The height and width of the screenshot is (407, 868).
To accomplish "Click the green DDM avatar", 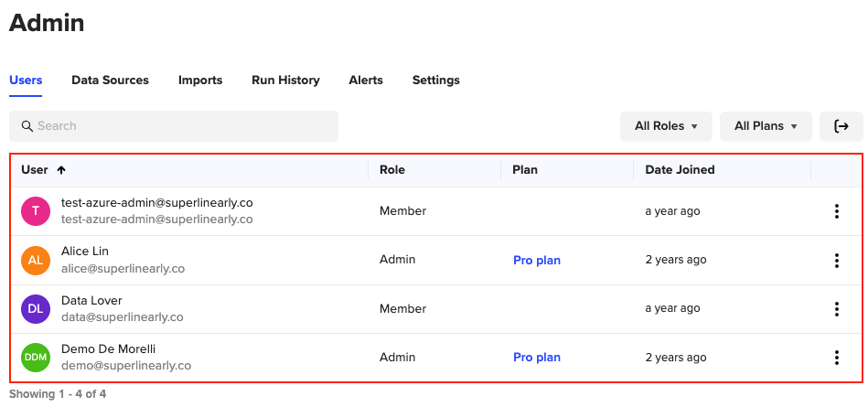I will click(35, 358).
